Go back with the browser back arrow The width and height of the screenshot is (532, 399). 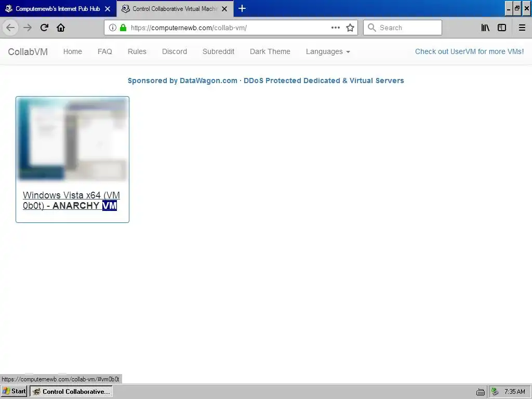[10, 28]
